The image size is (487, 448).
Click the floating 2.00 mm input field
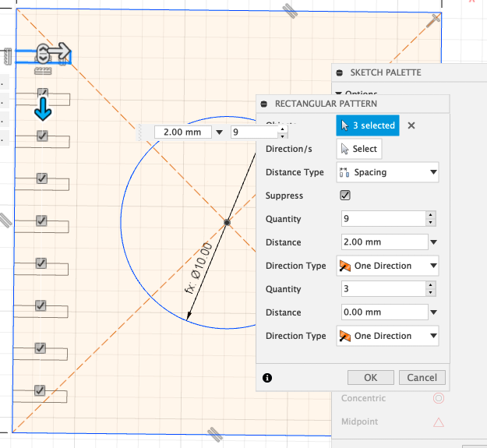click(x=183, y=132)
